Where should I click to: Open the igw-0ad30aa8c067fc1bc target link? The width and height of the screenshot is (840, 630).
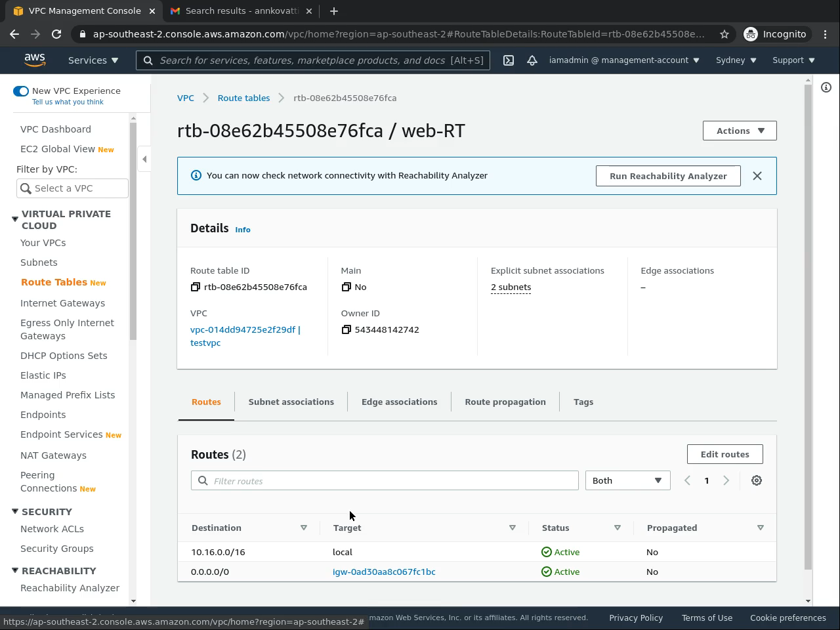point(384,572)
